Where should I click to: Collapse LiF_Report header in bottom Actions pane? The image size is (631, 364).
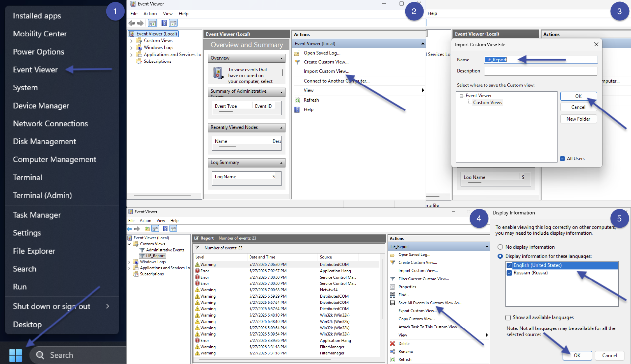487,247
